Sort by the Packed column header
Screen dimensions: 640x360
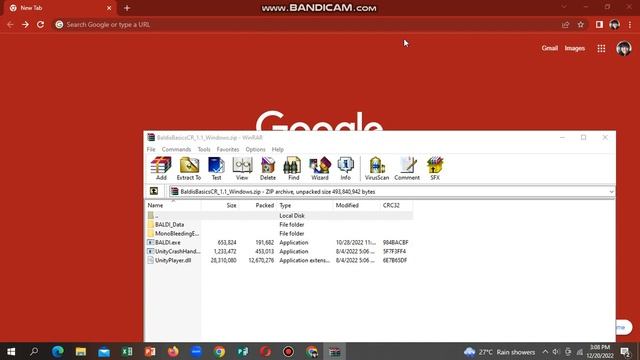(258, 205)
